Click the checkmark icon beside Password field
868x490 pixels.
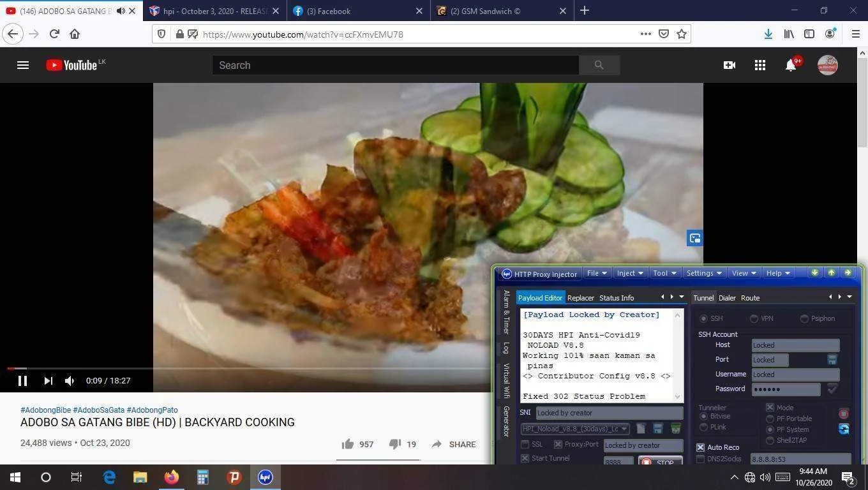click(832, 389)
